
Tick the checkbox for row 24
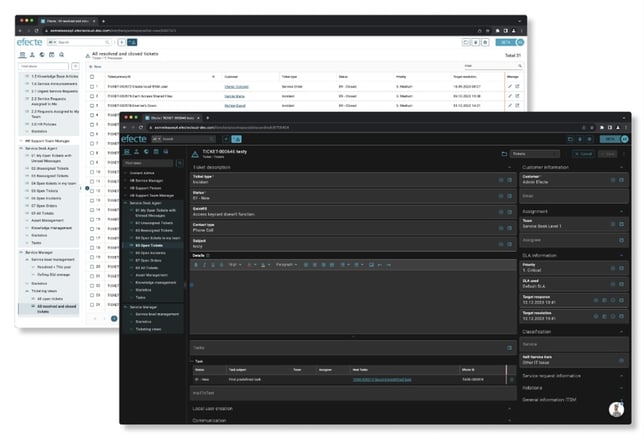pyautogui.click(x=92, y=305)
